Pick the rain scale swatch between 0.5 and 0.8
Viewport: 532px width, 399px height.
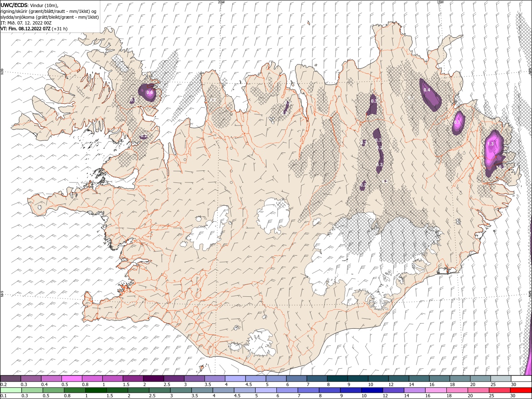[x=53, y=390]
